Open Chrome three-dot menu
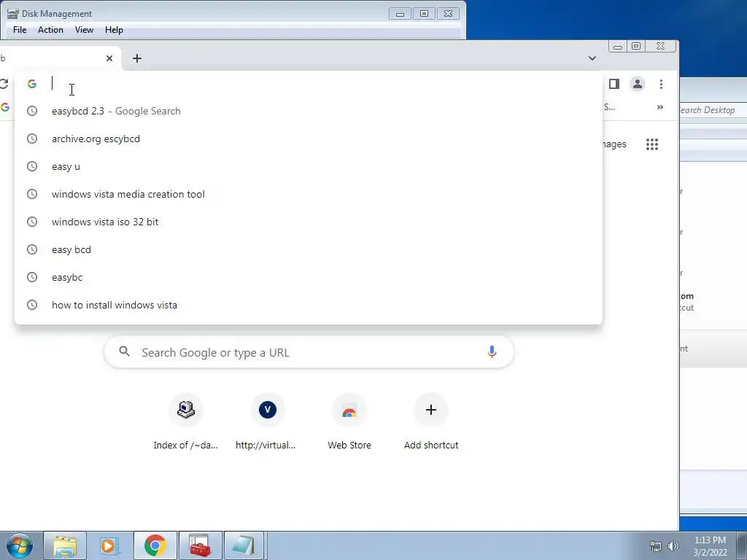 661,85
